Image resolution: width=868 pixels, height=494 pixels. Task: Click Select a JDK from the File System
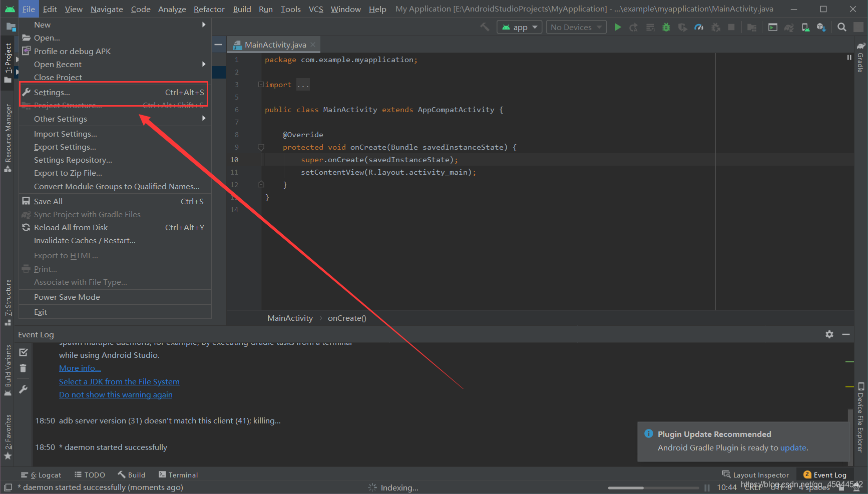point(119,381)
